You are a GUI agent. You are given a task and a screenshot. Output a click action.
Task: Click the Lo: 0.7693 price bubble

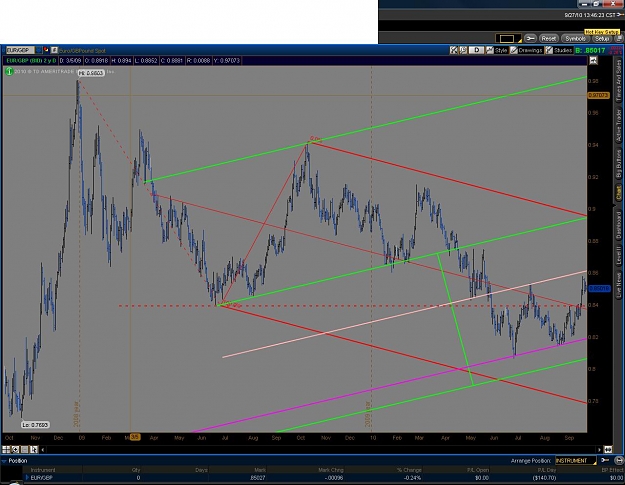point(35,425)
